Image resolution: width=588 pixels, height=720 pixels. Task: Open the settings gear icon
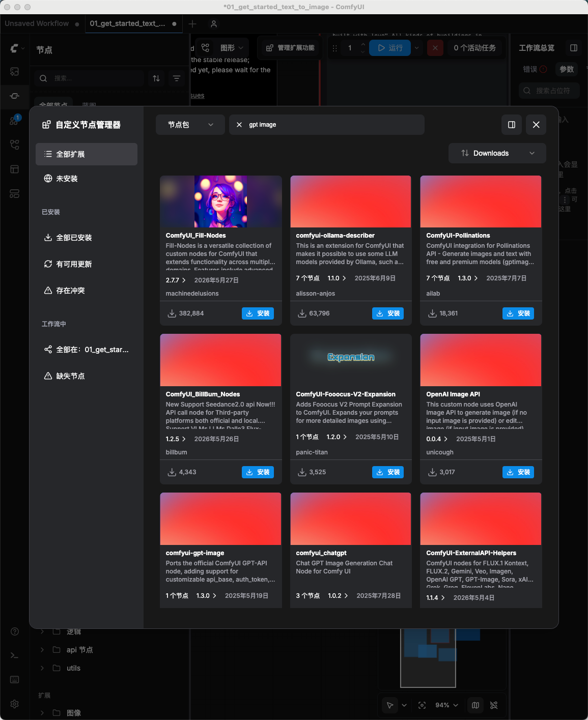tap(15, 704)
